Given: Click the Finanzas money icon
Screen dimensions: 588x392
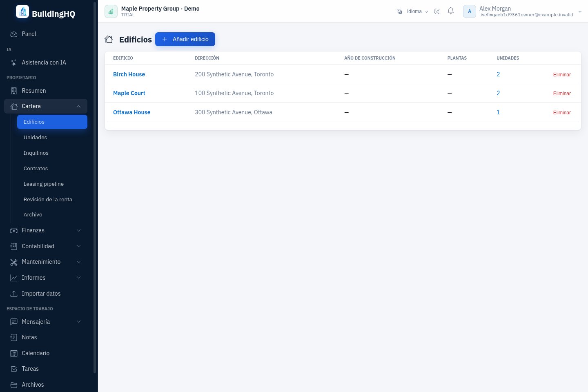Looking at the screenshot, I should coord(14,231).
